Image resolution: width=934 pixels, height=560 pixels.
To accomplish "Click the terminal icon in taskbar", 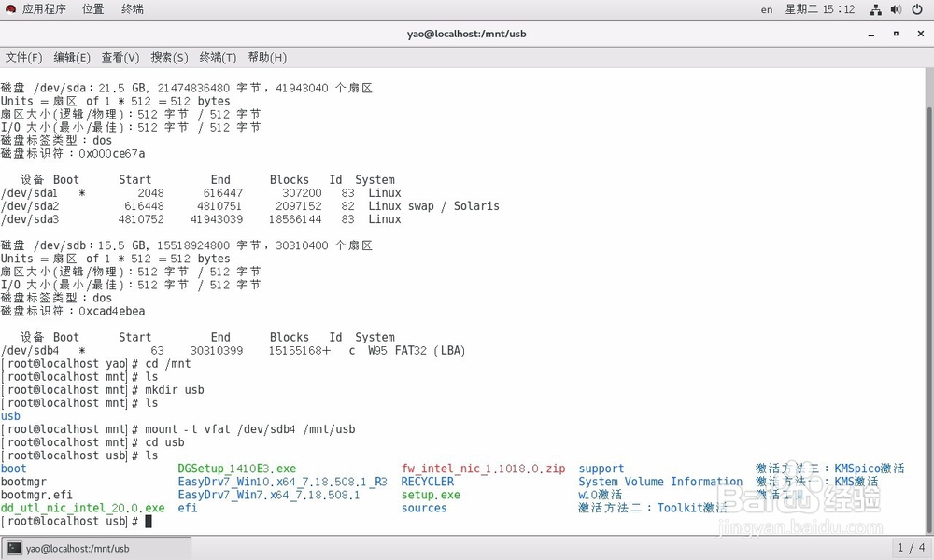I will (15, 548).
